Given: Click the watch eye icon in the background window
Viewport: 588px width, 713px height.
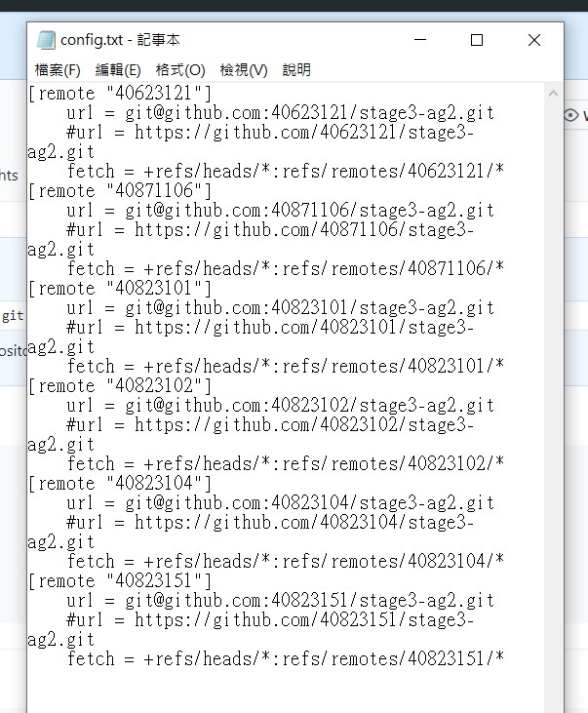Looking at the screenshot, I should point(570,115).
